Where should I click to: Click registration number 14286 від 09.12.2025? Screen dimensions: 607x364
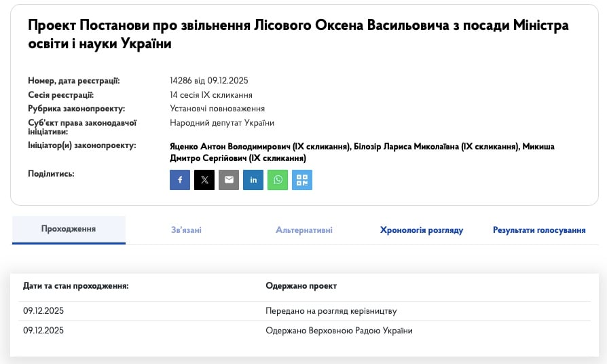(x=208, y=81)
